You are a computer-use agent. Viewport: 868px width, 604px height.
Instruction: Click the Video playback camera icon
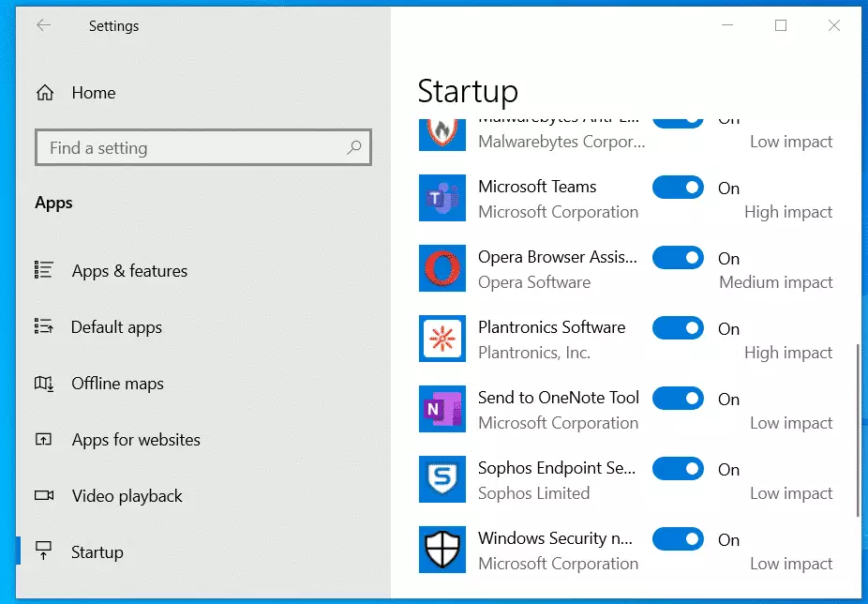(x=44, y=495)
